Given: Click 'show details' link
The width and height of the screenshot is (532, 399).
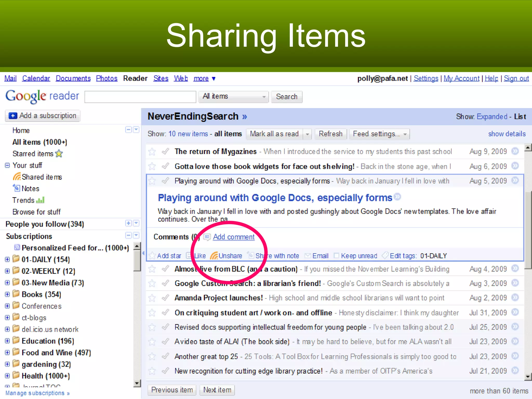Looking at the screenshot, I should (x=507, y=134).
